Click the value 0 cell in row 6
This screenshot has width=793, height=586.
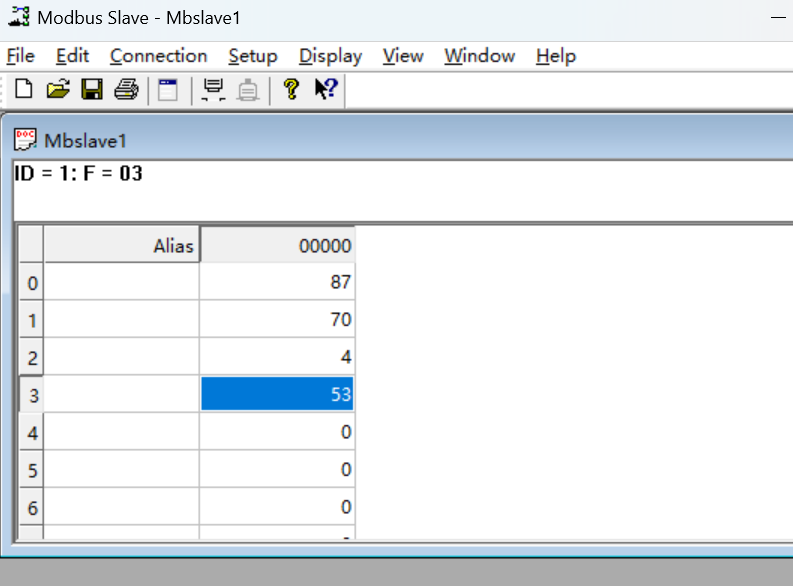point(277,507)
